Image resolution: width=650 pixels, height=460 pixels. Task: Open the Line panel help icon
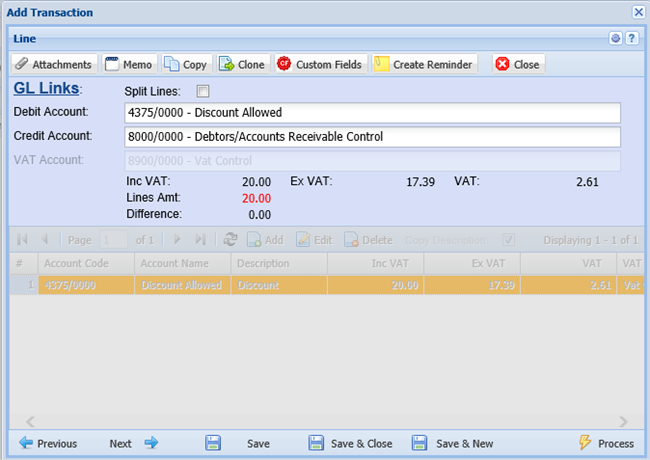631,38
